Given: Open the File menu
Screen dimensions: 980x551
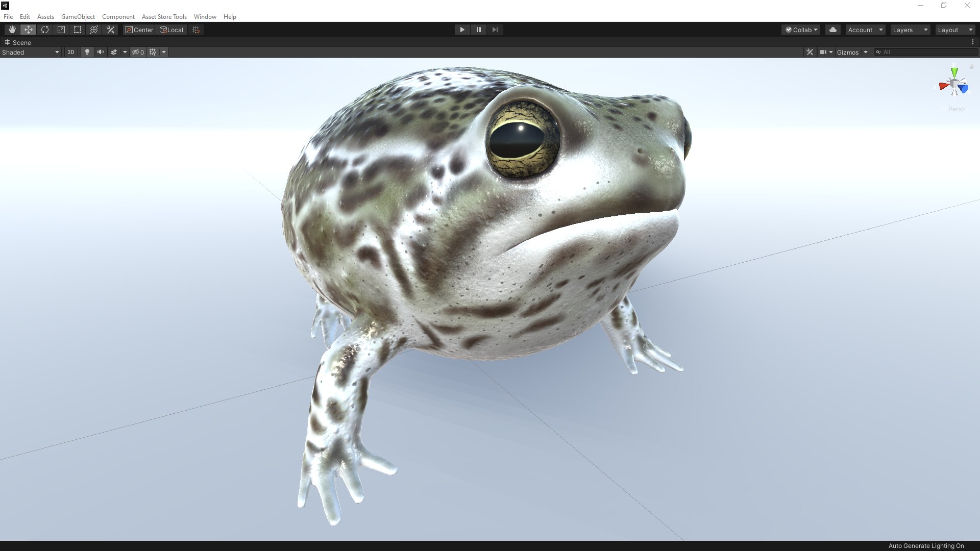Looking at the screenshot, I should [8, 16].
